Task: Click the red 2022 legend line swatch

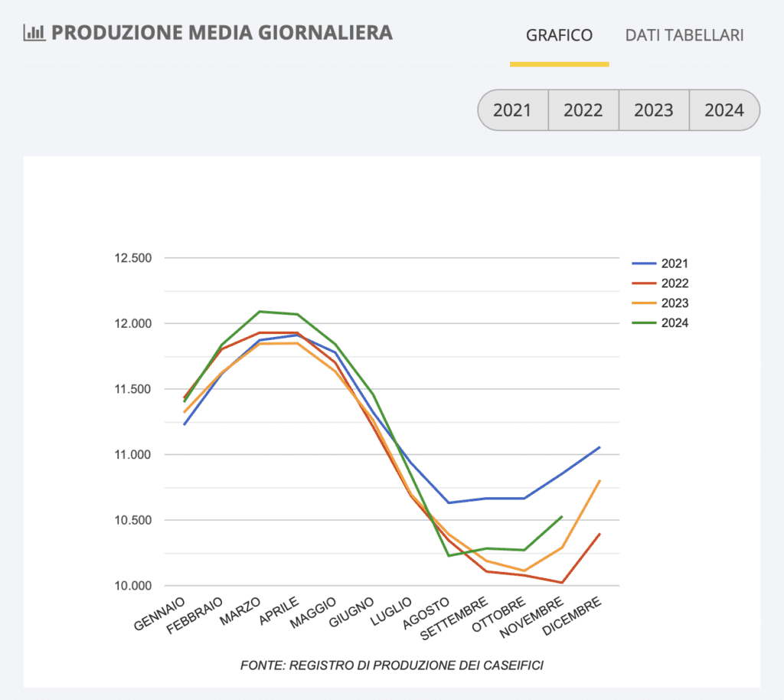Action: pos(645,283)
